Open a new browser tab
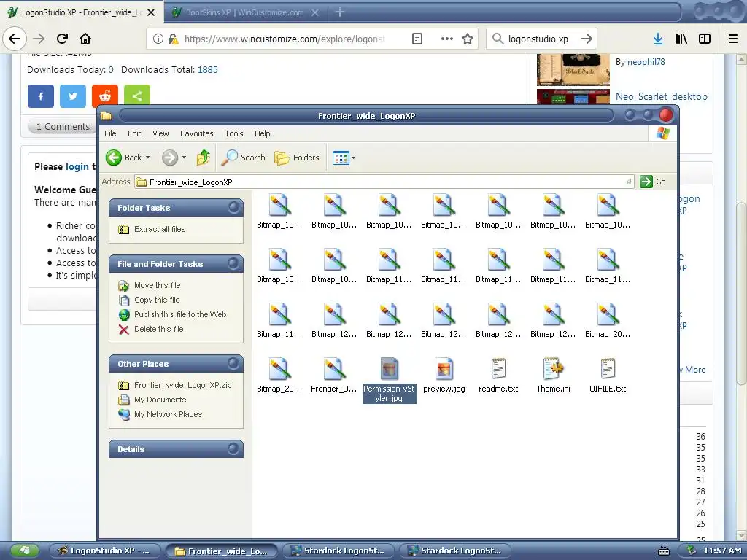The height and width of the screenshot is (560, 747). pos(340,12)
